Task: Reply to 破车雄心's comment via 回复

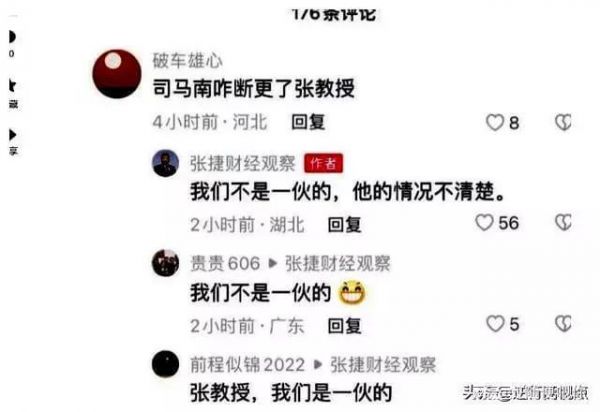Action: 308,122
